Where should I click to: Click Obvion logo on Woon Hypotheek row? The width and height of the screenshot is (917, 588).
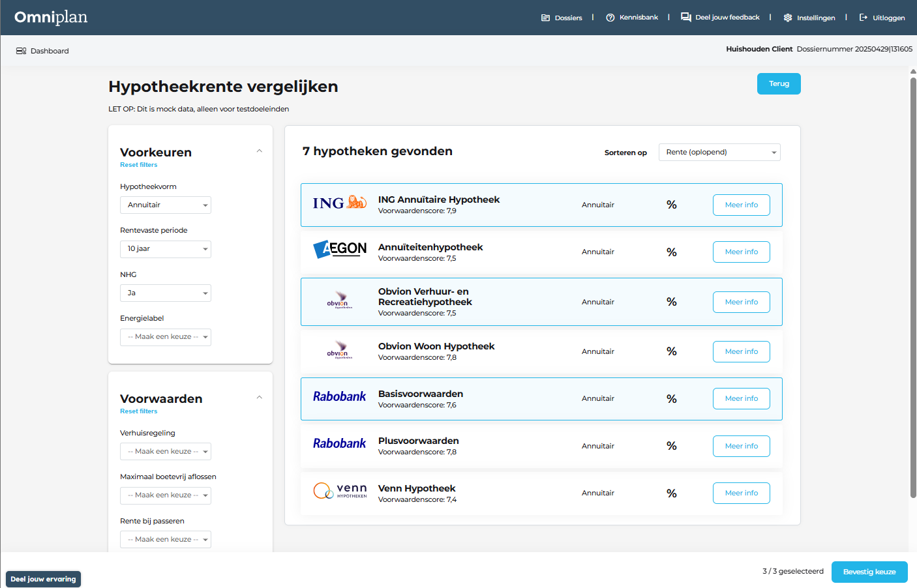(340, 350)
